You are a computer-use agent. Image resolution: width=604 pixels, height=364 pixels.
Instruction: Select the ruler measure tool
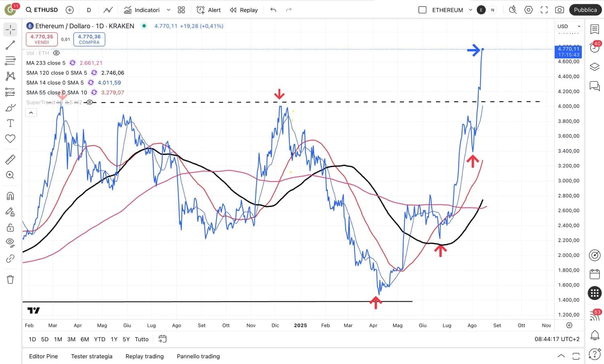tap(10, 160)
